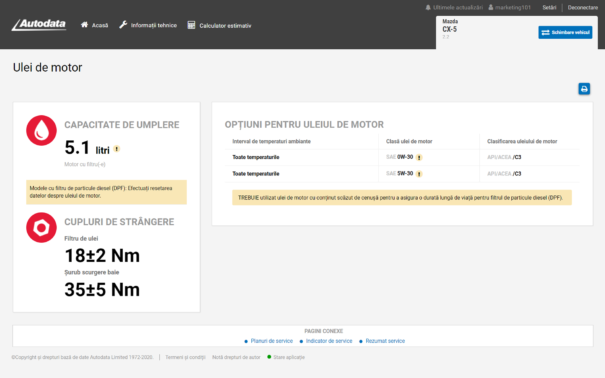Click green application status dot
Screen dimensions: 605x378
point(269,357)
